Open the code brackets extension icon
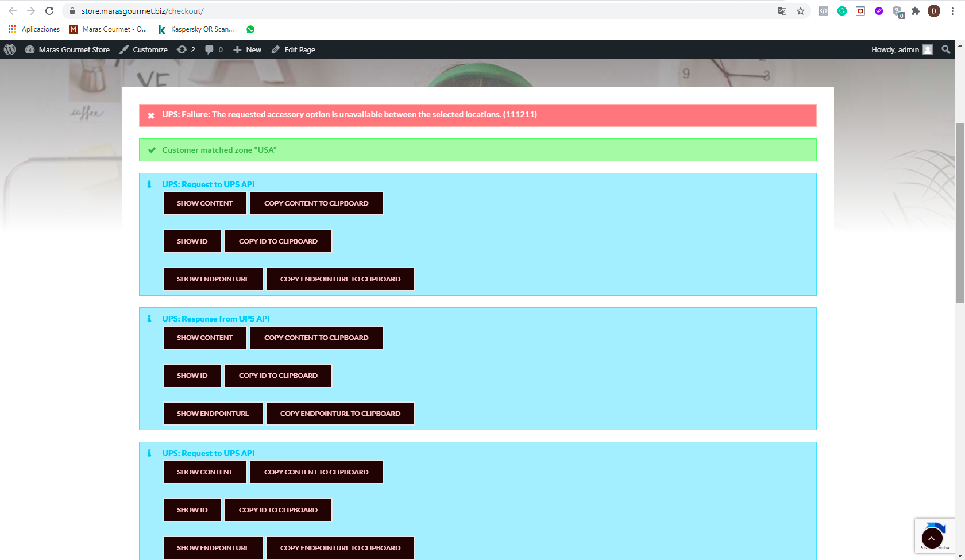Screen dimensions: 965x560 824,11
